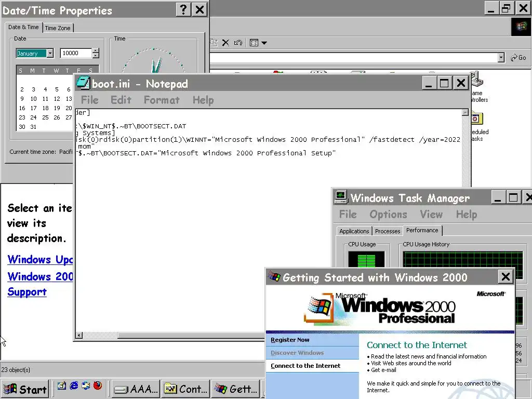The image size is (532, 399).
Task: Click the Delete X icon in the Control Panel toolbar
Action: (225, 43)
